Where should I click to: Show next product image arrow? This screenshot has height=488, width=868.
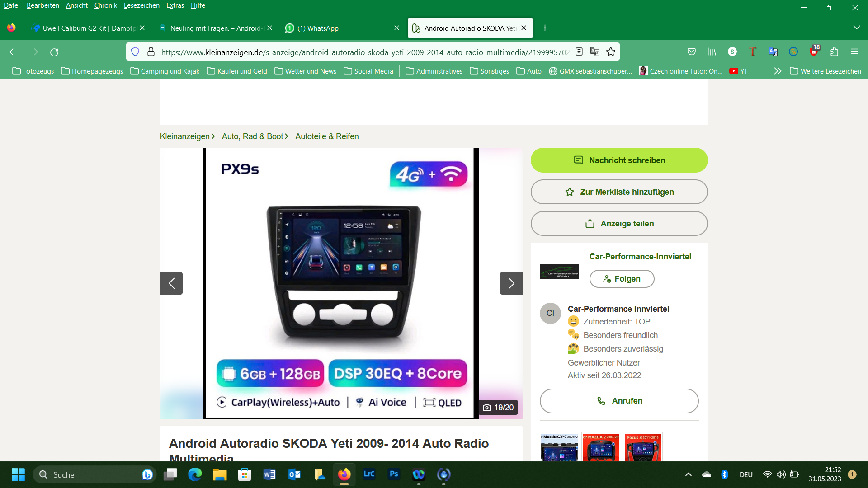point(511,283)
